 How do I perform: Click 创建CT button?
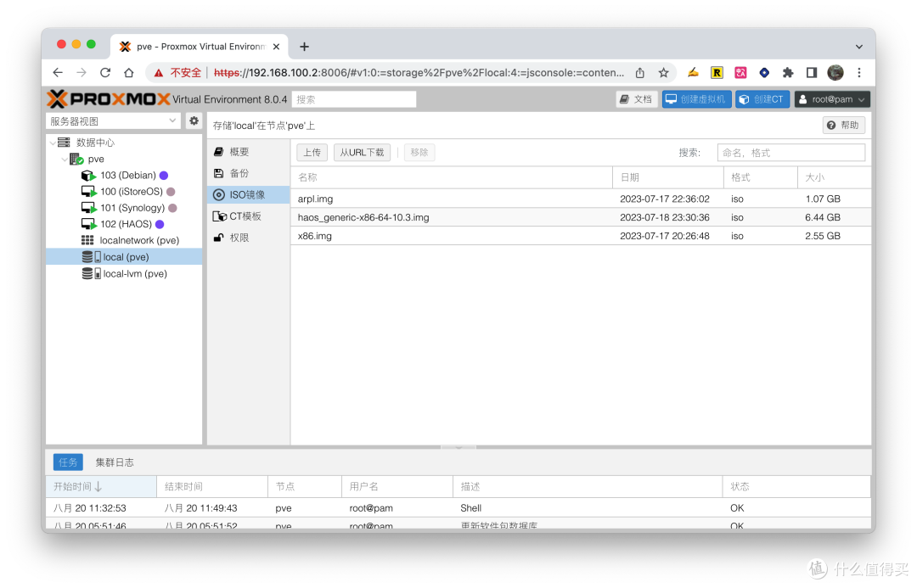762,99
